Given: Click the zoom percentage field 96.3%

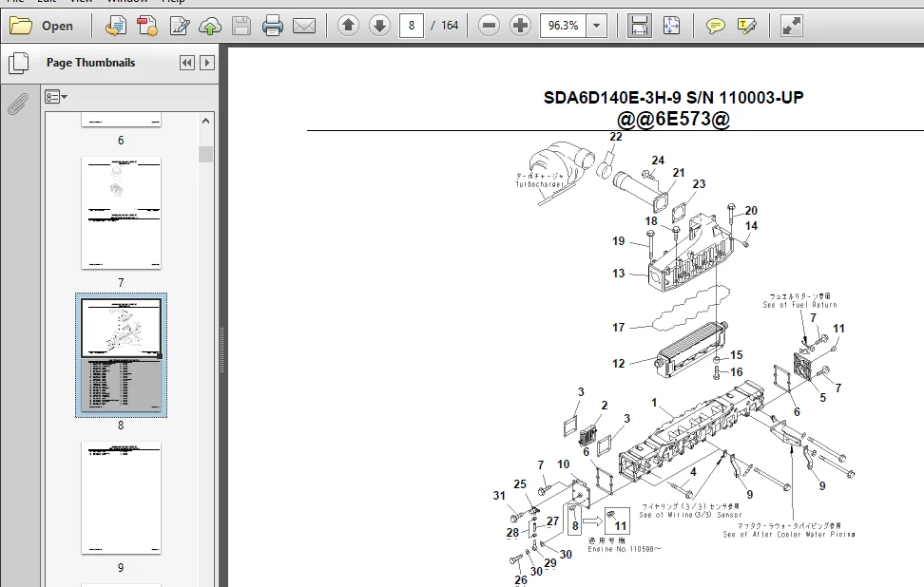Looking at the screenshot, I should pos(563,26).
